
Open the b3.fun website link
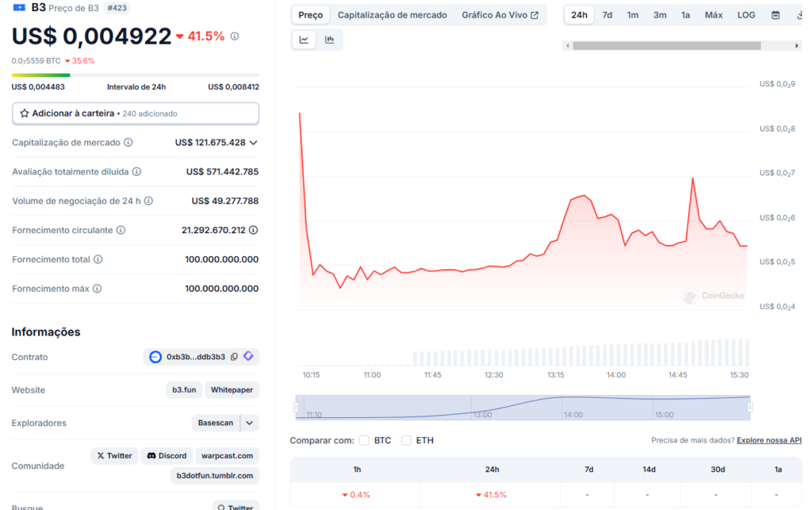tap(184, 390)
